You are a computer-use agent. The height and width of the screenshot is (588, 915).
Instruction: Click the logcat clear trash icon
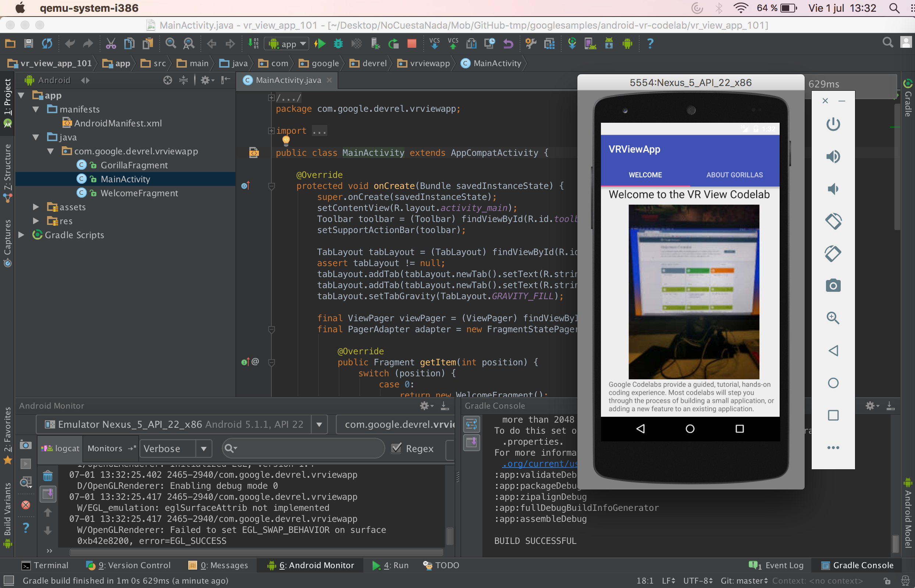click(x=48, y=476)
